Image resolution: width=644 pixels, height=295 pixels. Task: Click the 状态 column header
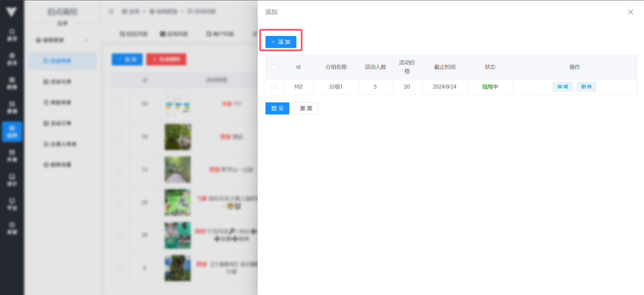490,67
